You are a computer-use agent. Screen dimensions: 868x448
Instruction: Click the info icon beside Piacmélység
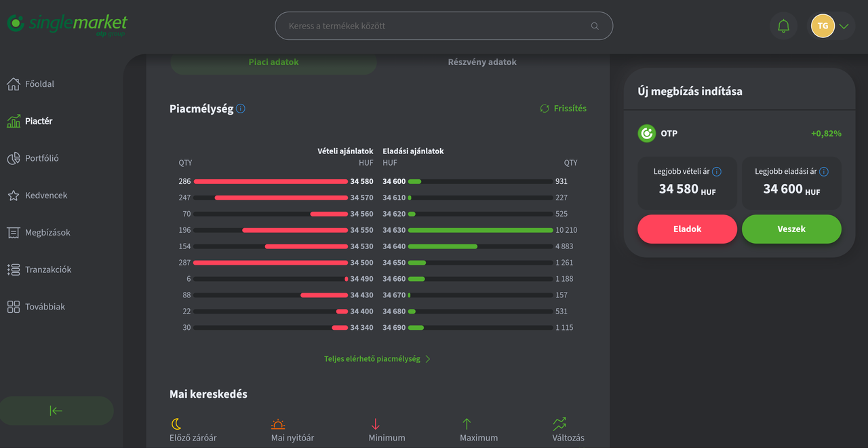241,109
